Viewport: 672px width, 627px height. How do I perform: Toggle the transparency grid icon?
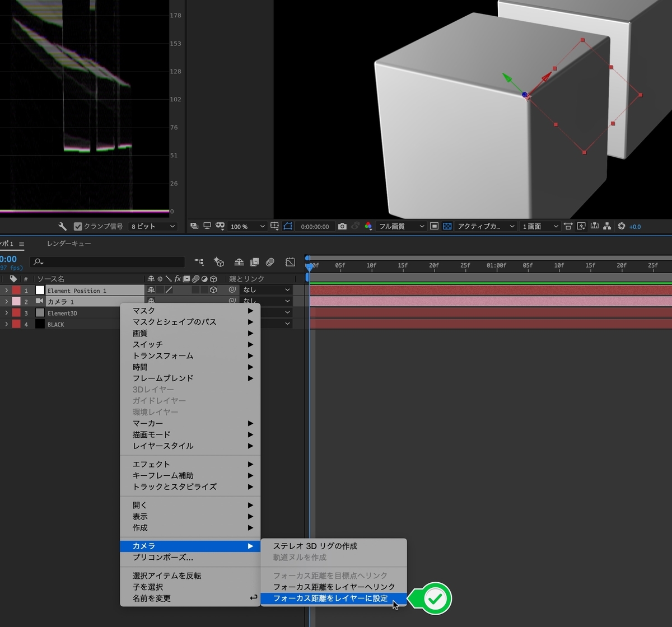[447, 226]
